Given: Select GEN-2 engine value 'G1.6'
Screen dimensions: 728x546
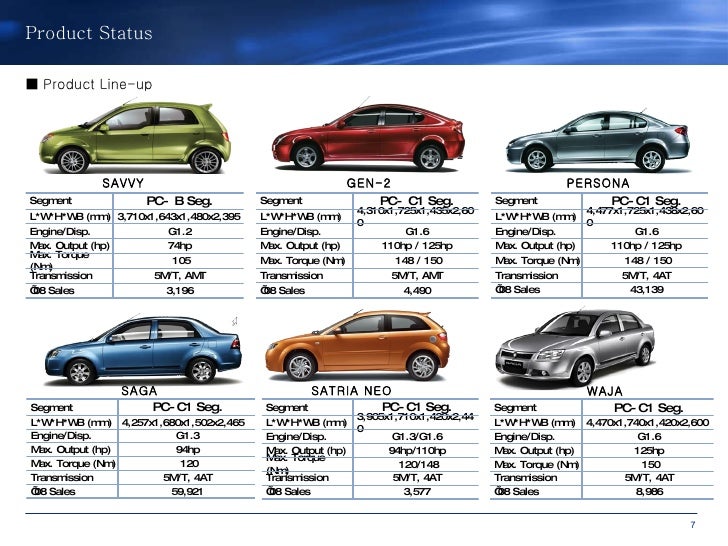Looking at the screenshot, I should (x=417, y=231).
